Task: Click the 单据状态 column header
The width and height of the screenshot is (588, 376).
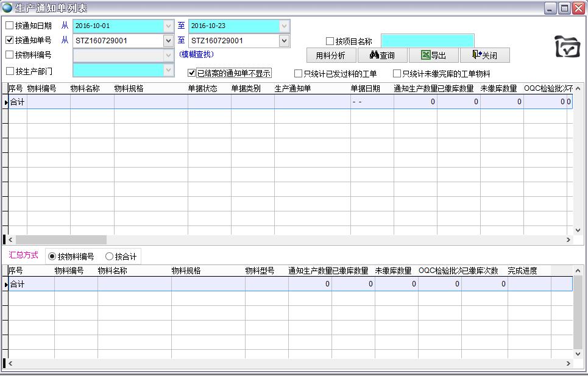Action: tap(202, 88)
